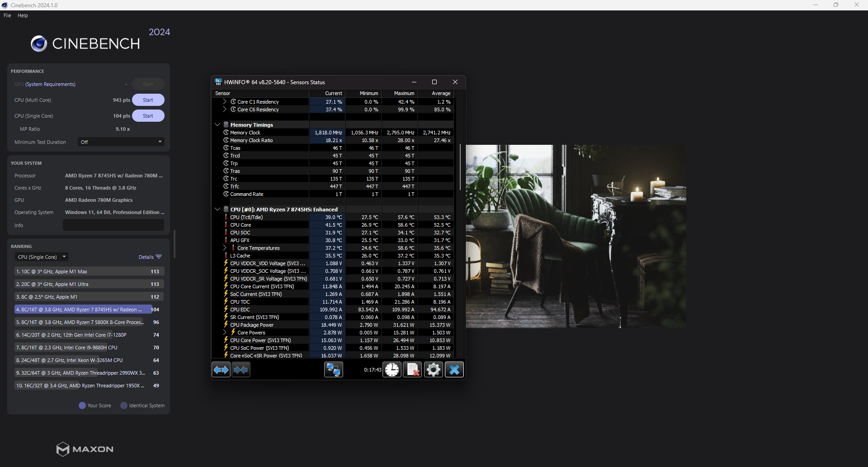868x467 pixels.
Task: Click the Info text field
Action: [x=113, y=225]
